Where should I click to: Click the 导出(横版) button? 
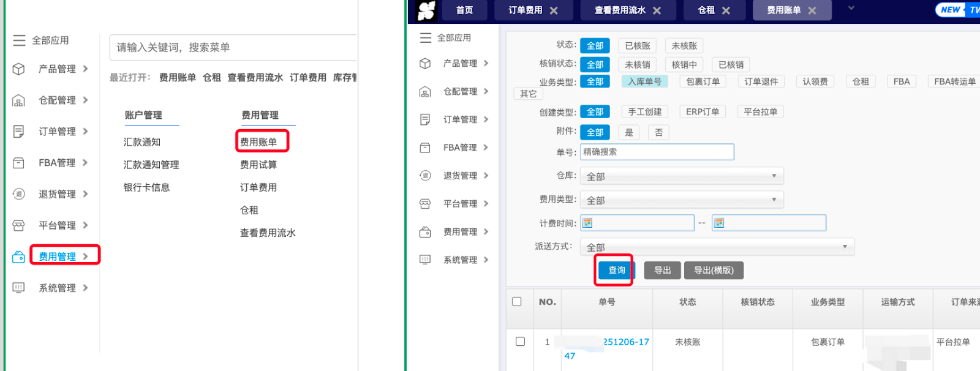pos(713,271)
